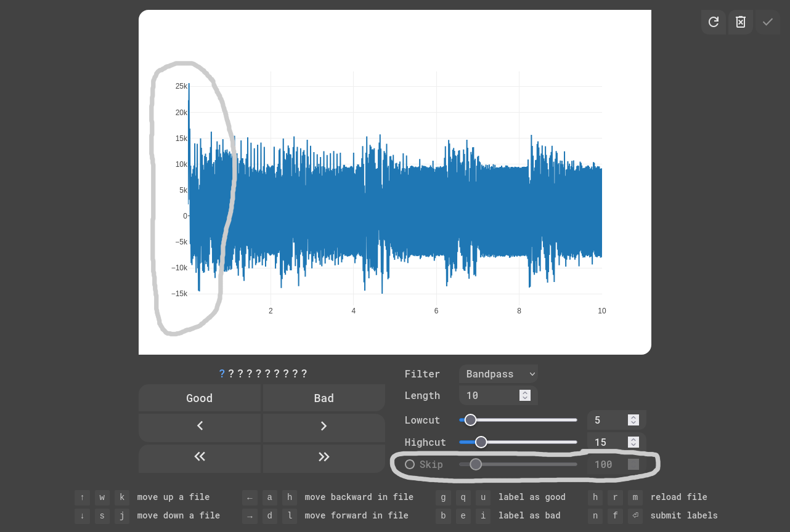The image size is (790, 532).
Task: Jump forward with double right chevron
Action: pos(324,456)
